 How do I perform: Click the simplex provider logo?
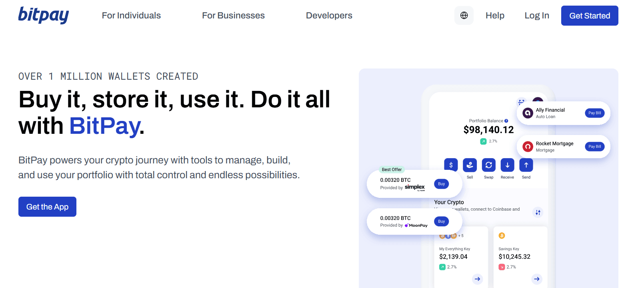(415, 187)
